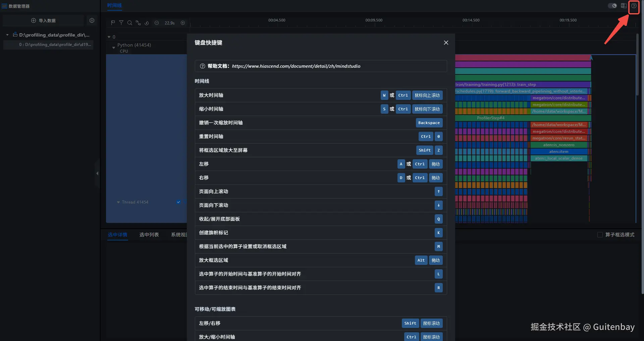Image resolution: width=644 pixels, height=341 pixels.
Task: Click the 22.9s timeline duration value
Action: [x=169, y=23]
